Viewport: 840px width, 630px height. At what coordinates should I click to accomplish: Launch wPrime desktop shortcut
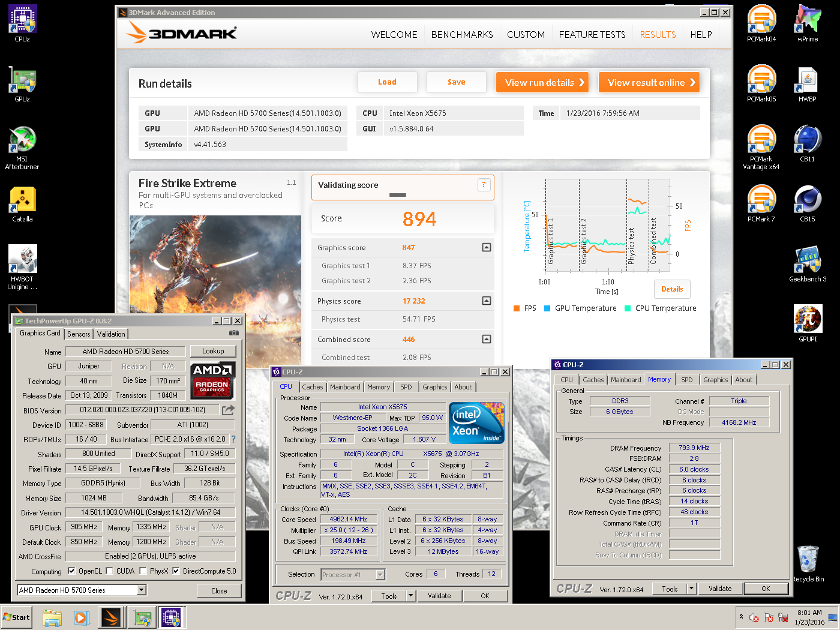(808, 24)
